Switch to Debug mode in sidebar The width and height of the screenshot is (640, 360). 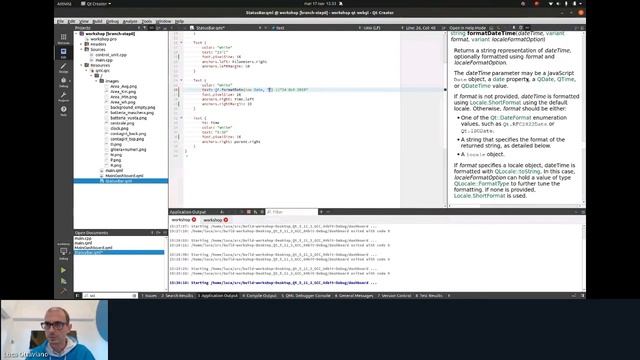[x=63, y=82]
